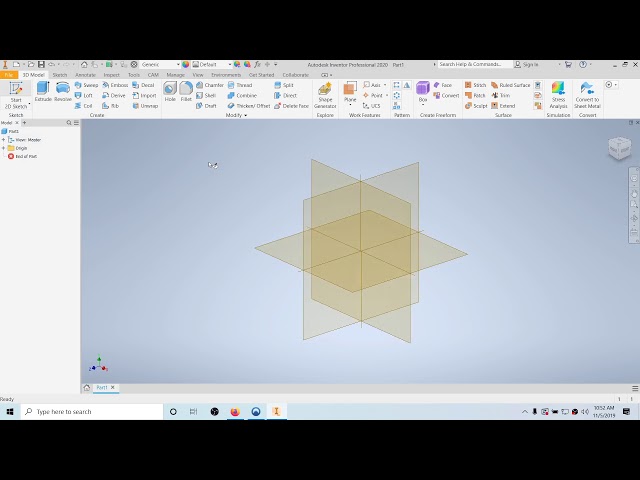Create a UCS work feature

coord(371,106)
